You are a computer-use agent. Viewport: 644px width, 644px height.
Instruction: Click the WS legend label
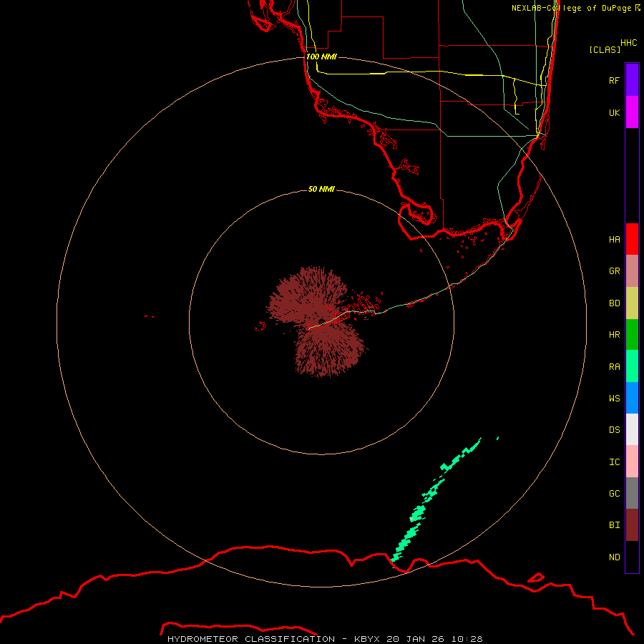coord(614,398)
